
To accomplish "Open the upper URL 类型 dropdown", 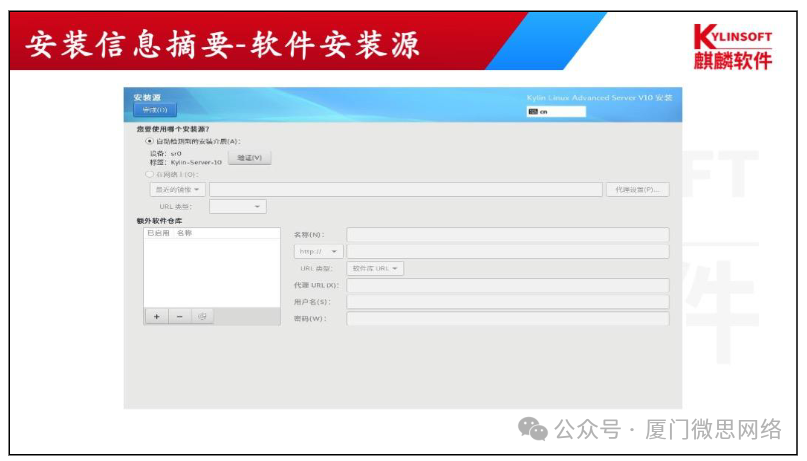I will pos(238,207).
